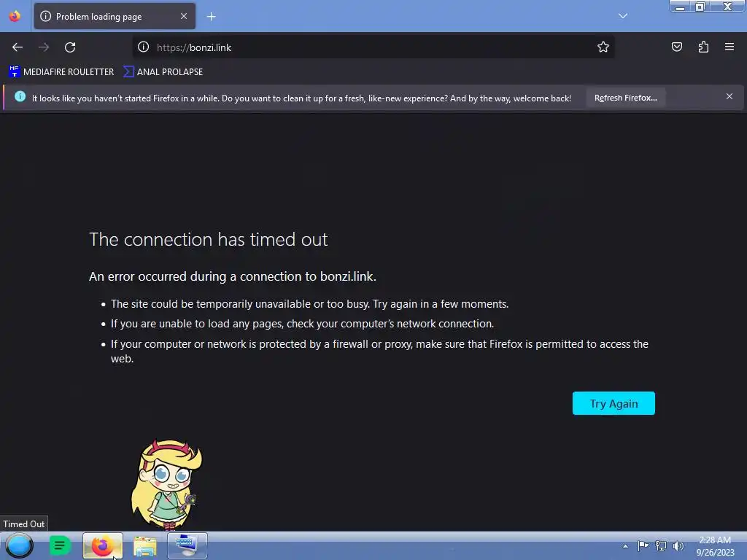Click Firefox icon in the taskbar
Screen dimensions: 747x560
102,545
